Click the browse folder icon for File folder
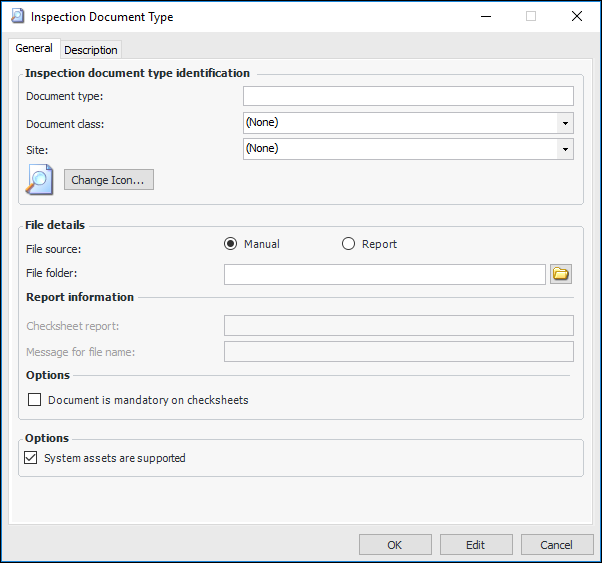Viewport: 602px width, 563px height. click(x=560, y=274)
